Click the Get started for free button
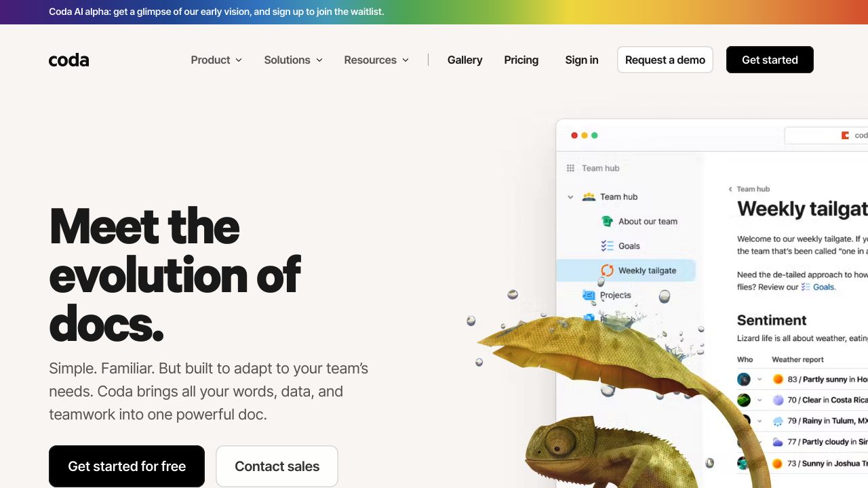Image resolution: width=868 pixels, height=488 pixels. [x=127, y=466]
